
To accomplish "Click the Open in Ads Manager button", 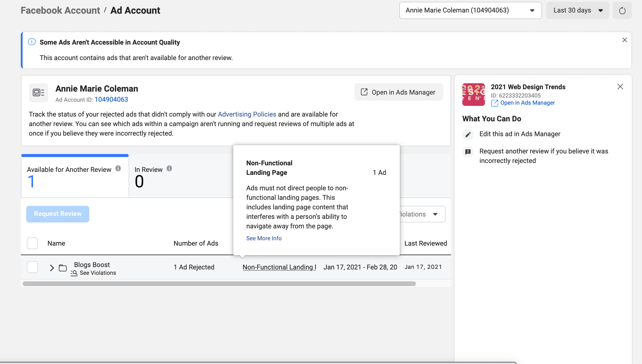I will tap(398, 92).
